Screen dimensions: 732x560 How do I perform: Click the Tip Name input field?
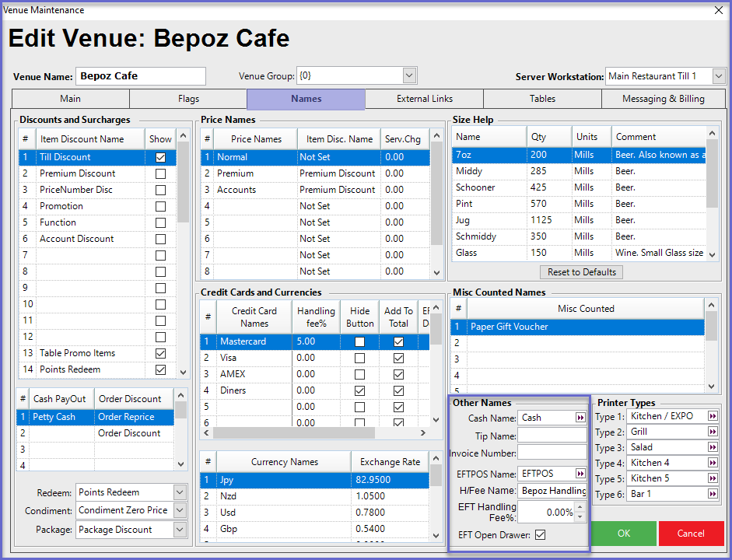552,436
